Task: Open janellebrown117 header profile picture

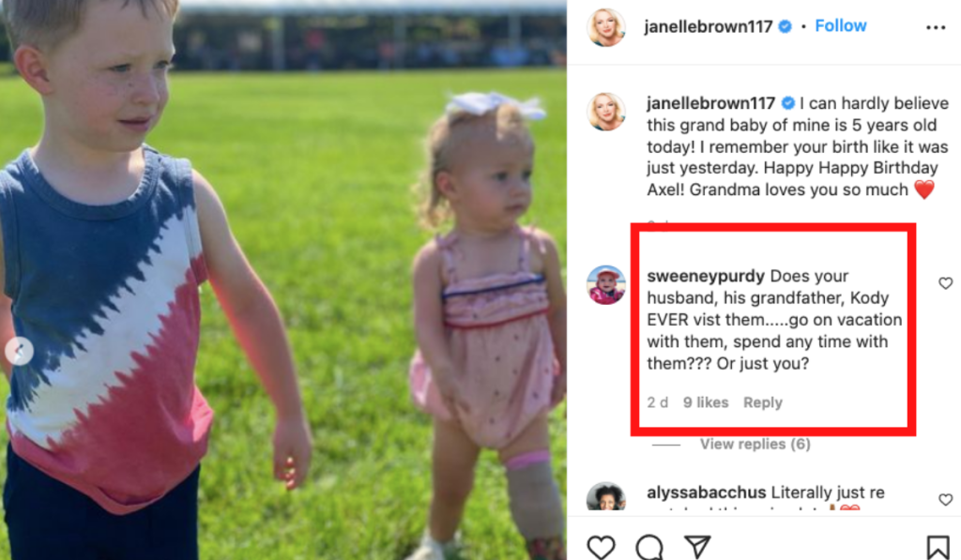Action: 605,27
